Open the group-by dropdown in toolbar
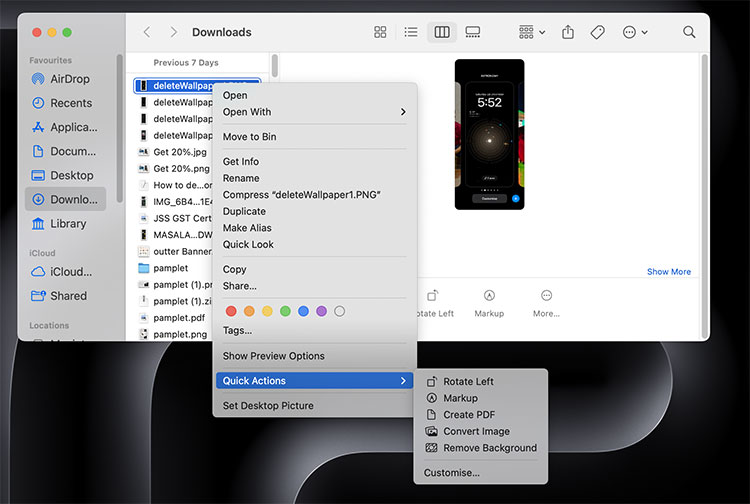This screenshot has height=504, width=750. (x=532, y=32)
